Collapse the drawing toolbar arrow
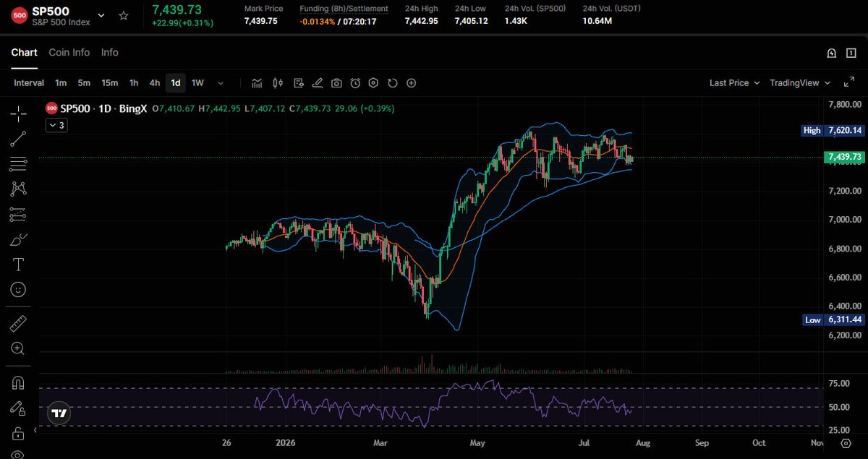Image resolution: width=868 pixels, height=459 pixels. 36,432
